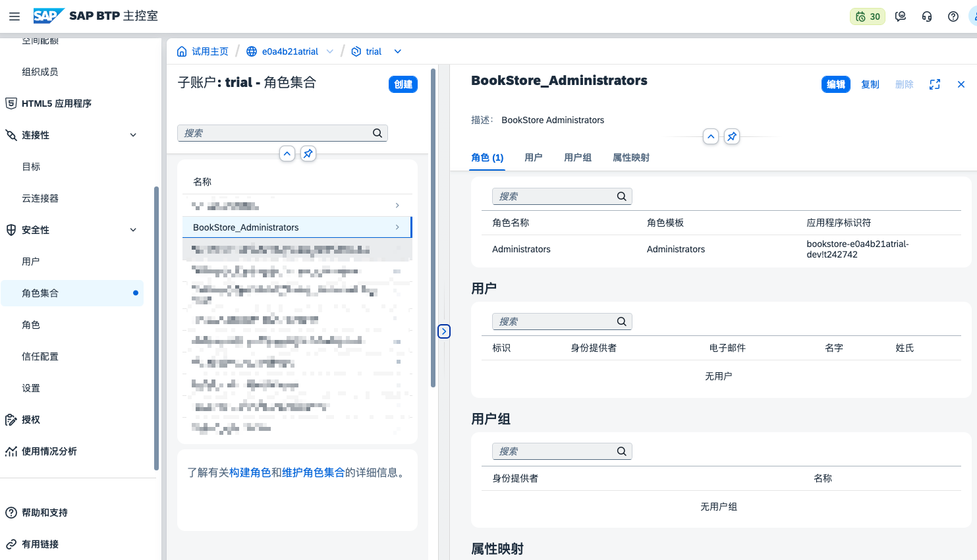The width and height of the screenshot is (977, 560).
Task: Click the role collection search field
Action: pyautogui.click(x=277, y=133)
